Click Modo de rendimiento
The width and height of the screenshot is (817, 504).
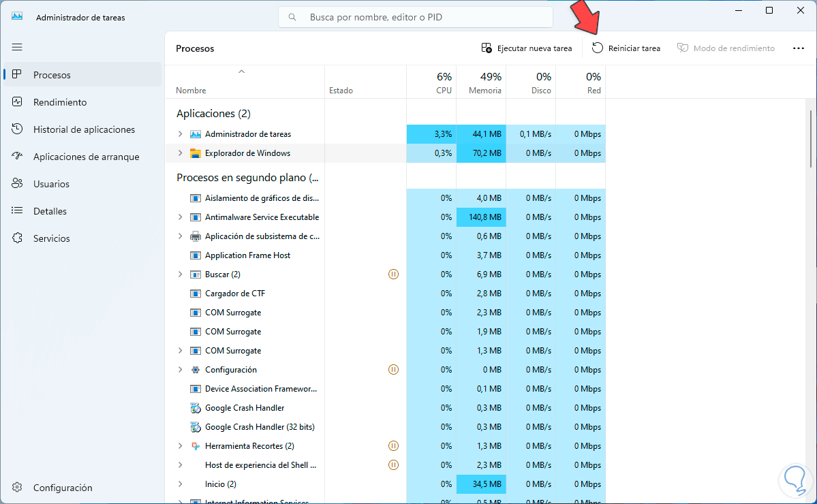(726, 48)
